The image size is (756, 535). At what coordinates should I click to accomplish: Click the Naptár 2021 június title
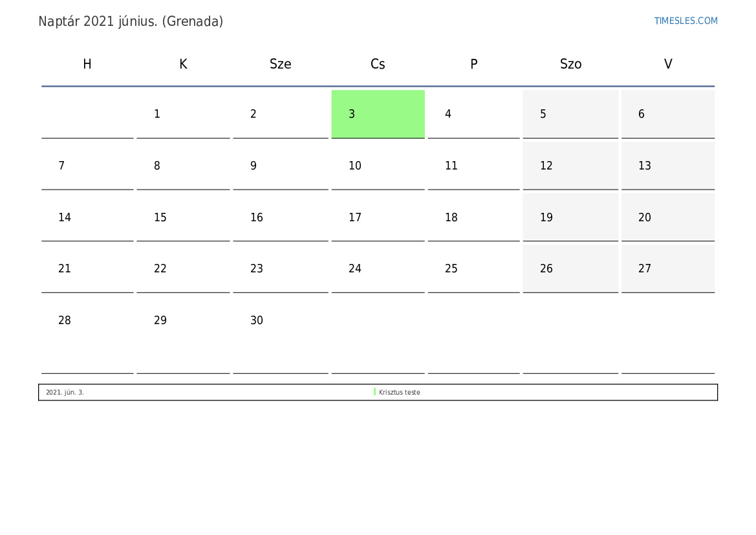click(131, 21)
